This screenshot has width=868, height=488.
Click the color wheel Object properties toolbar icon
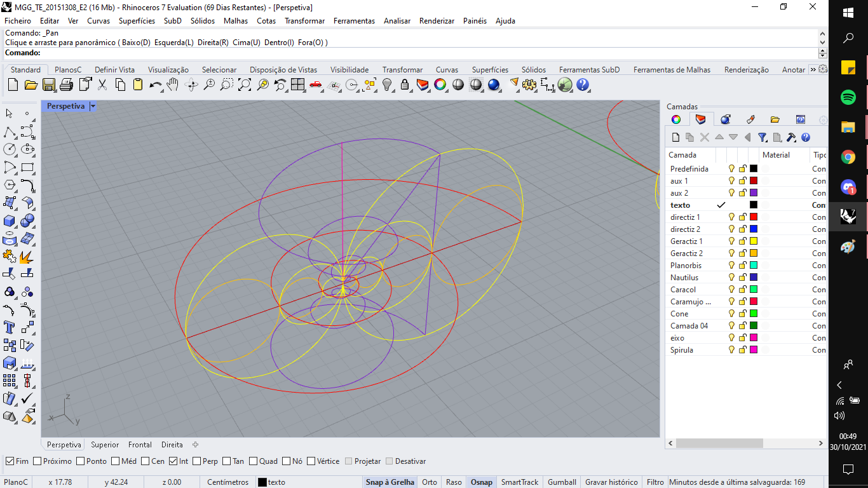440,85
